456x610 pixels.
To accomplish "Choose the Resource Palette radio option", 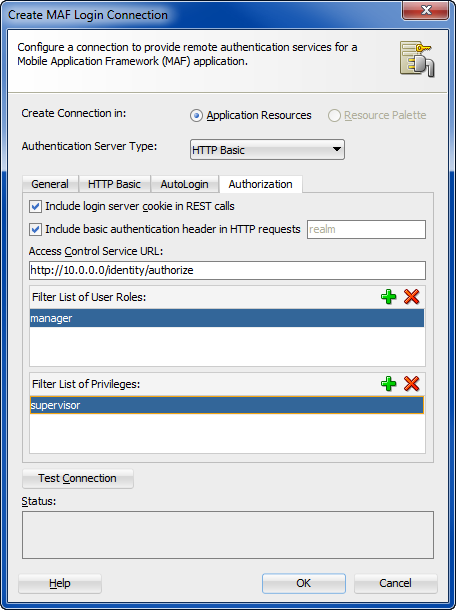I will point(334,116).
